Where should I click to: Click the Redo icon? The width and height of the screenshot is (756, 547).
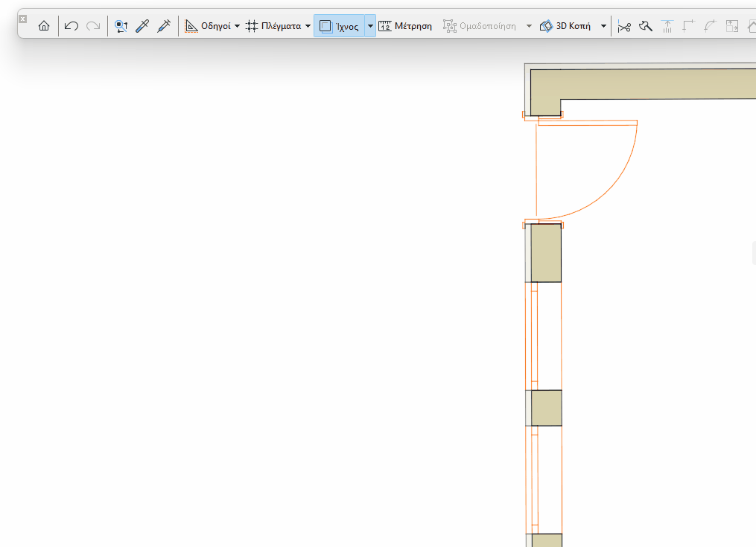[92, 25]
